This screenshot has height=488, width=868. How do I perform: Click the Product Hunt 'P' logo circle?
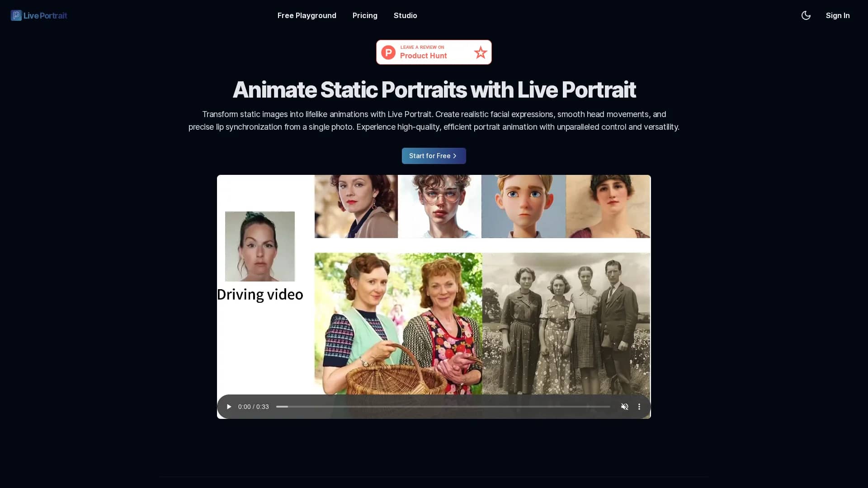point(388,52)
